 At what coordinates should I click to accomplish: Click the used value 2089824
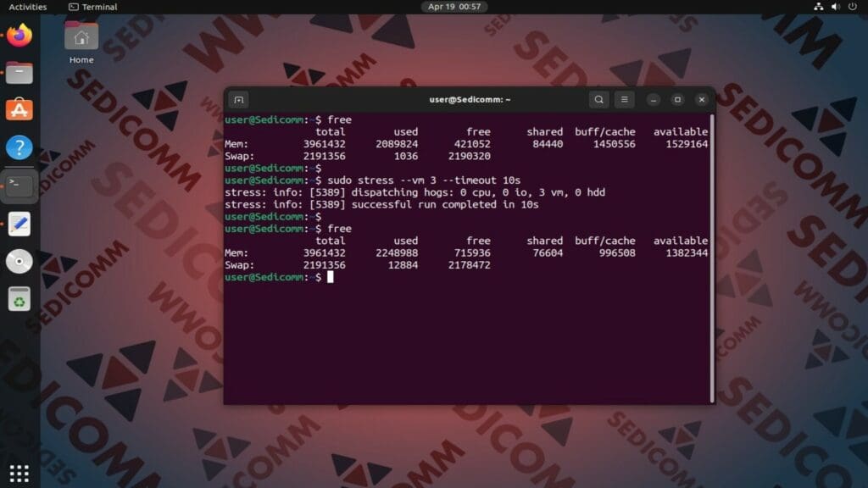click(397, 144)
